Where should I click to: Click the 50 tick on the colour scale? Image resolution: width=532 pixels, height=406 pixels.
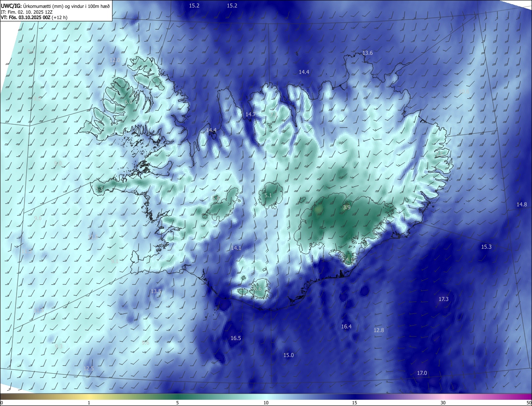529,403
